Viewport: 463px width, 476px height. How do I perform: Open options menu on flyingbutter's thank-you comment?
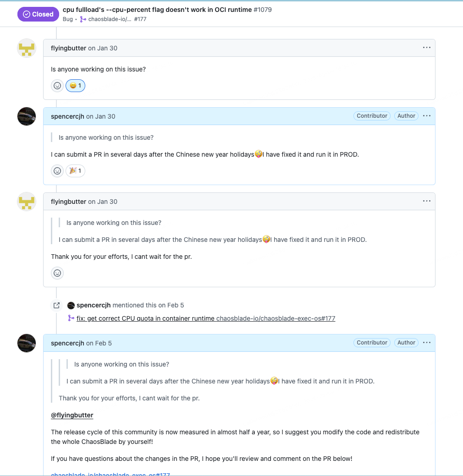coord(426,201)
